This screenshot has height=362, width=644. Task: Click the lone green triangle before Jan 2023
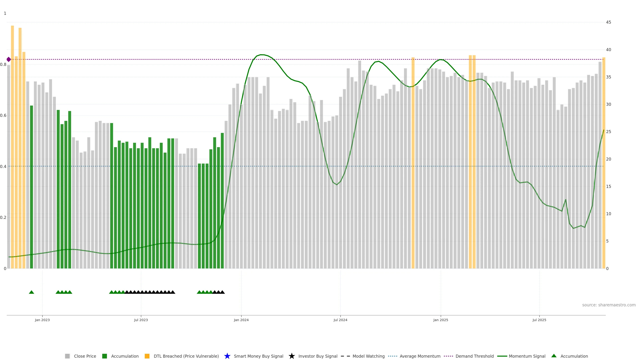32,292
